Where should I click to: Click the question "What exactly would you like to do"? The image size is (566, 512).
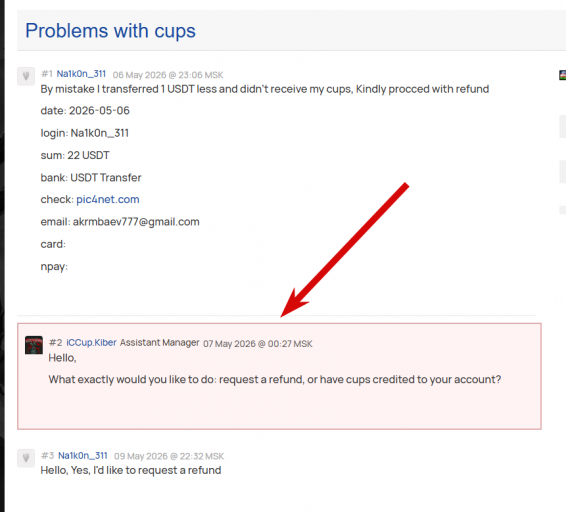click(131, 379)
